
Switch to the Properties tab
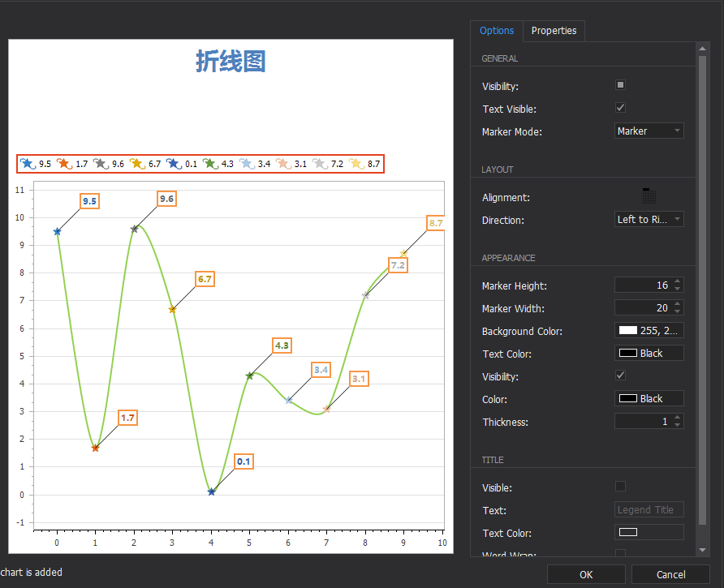[554, 31]
